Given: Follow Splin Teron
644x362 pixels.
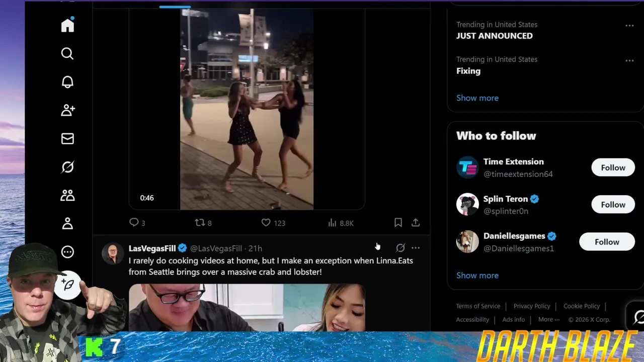Looking at the screenshot, I should (613, 205).
